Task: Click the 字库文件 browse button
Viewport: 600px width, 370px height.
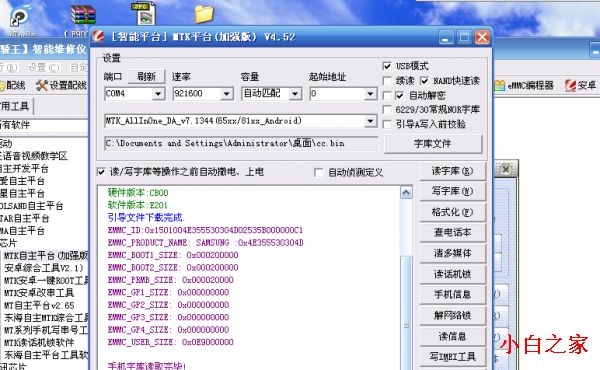Action: (x=433, y=144)
